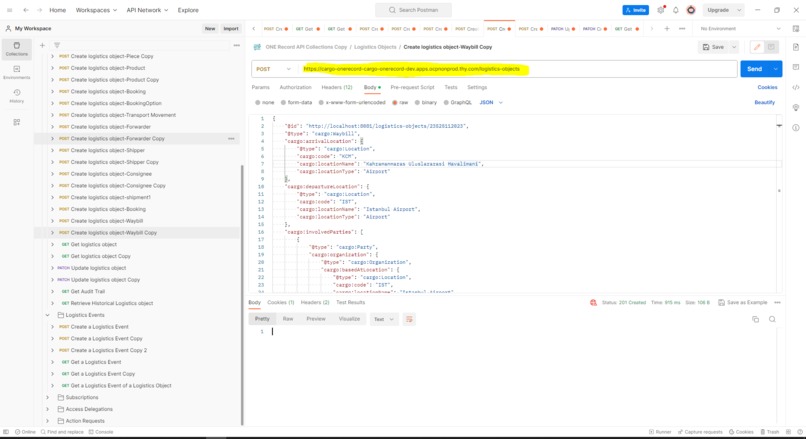Click the sidebar configure icon below History
Screen dimensions: 806x439
16,122
